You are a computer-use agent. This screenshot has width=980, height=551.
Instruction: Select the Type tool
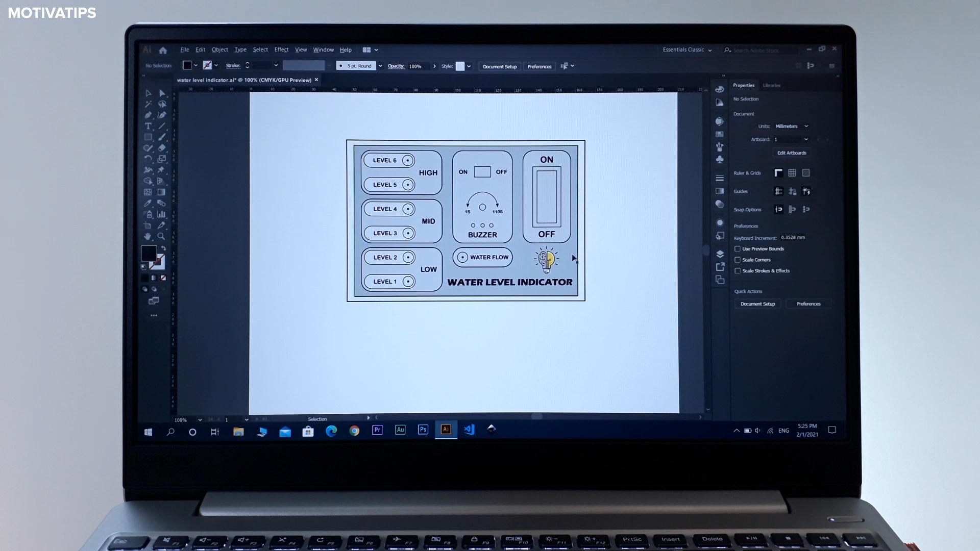[148, 126]
